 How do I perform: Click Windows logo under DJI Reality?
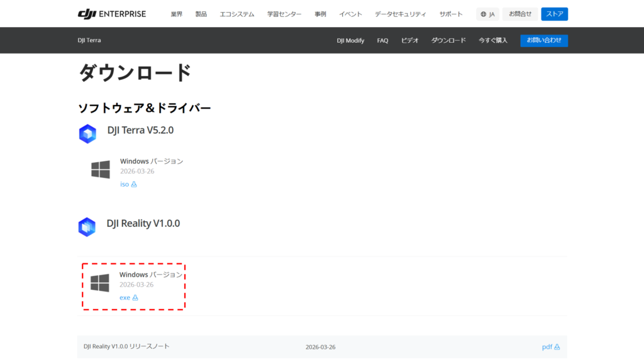point(100,283)
